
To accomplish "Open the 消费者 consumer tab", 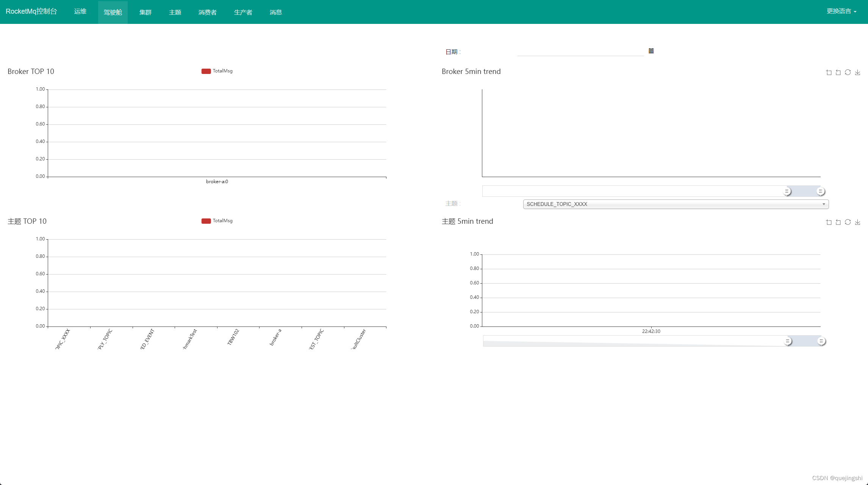I will [x=208, y=12].
